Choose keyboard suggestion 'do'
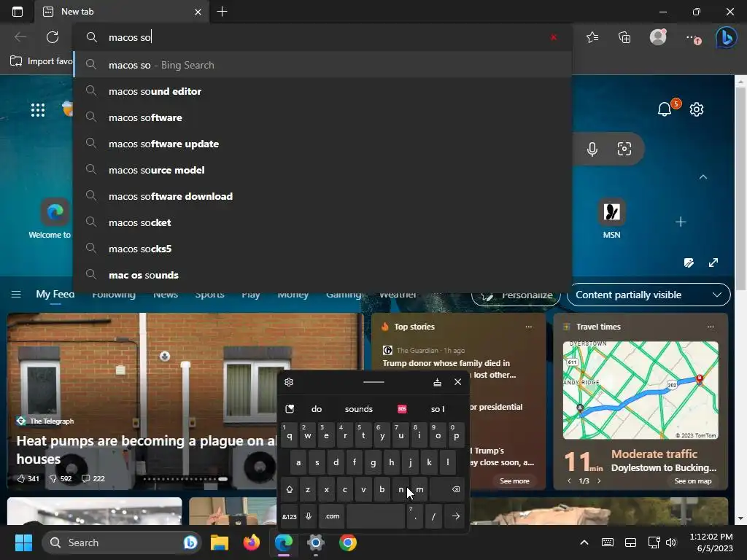 (317, 409)
